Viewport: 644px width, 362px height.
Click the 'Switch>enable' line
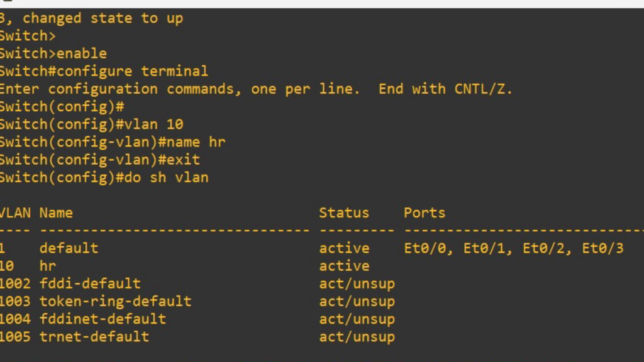click(x=53, y=53)
